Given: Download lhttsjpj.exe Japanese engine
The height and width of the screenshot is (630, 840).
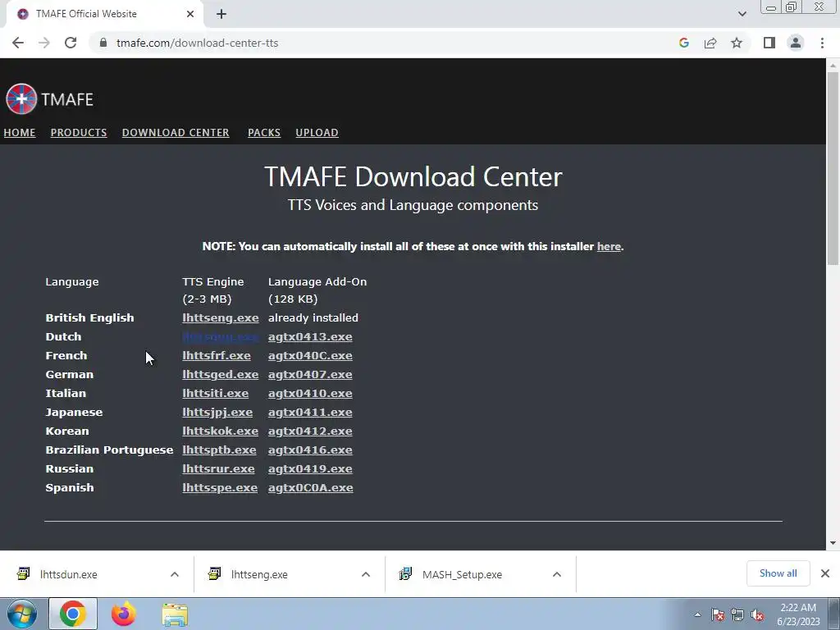Looking at the screenshot, I should (x=217, y=412).
